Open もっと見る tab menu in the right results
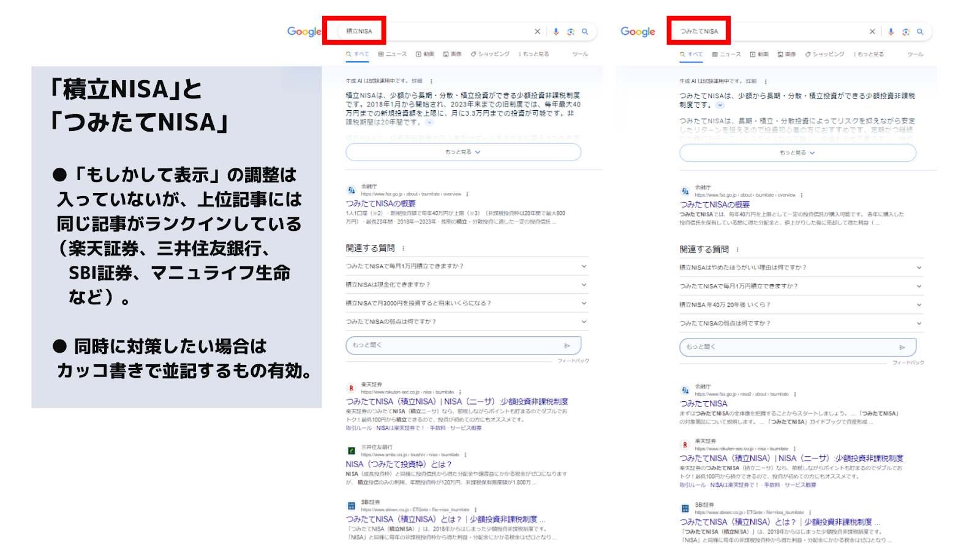 coord(869,54)
